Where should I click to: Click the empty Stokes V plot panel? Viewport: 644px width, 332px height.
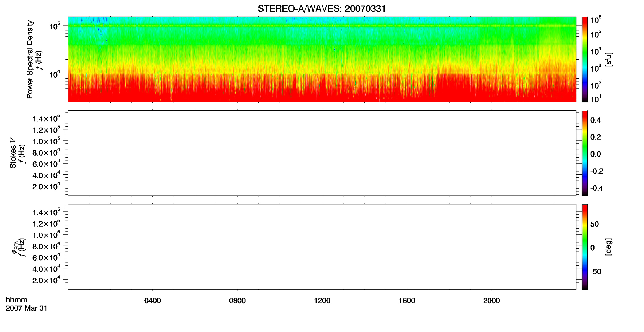(x=322, y=153)
